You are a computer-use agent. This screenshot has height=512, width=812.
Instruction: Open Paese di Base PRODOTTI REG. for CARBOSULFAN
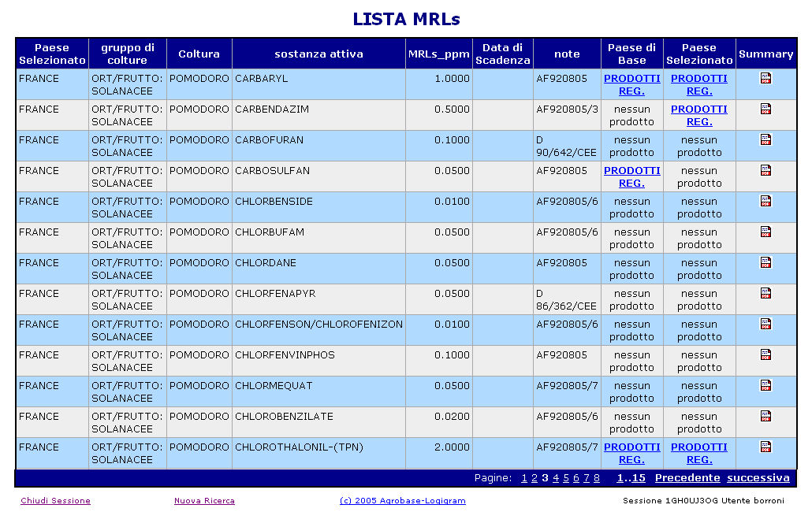click(631, 176)
